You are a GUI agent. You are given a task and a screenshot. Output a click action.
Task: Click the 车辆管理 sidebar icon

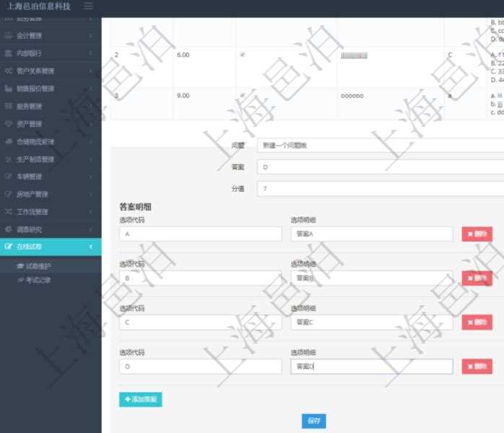tap(9, 176)
